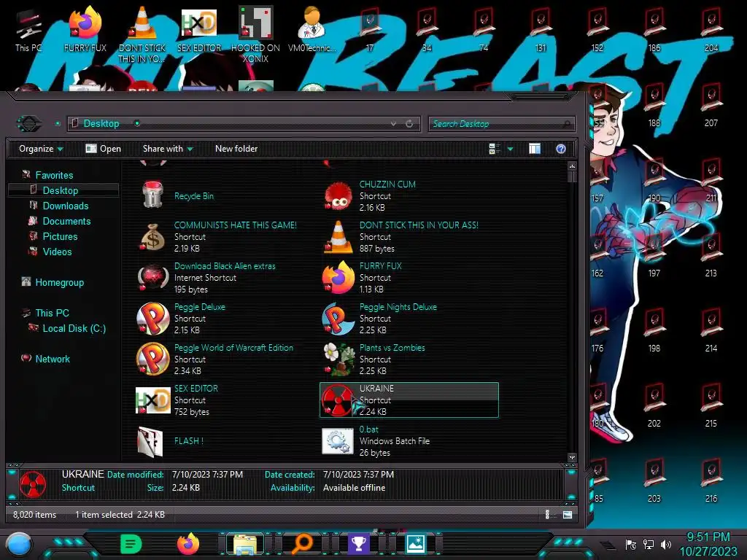This screenshot has height=560, width=747.
Task: Click VM0Technic desktop icon
Action: click(x=312, y=29)
